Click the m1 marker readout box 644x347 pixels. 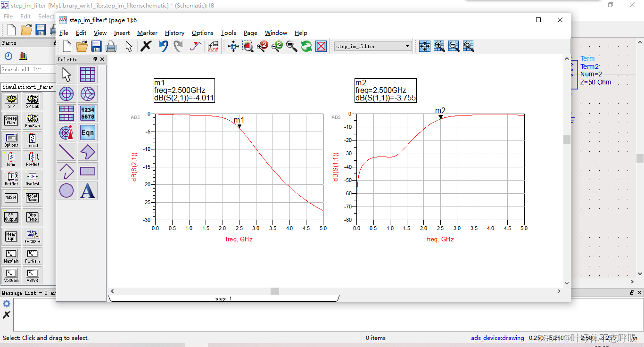tap(184, 91)
